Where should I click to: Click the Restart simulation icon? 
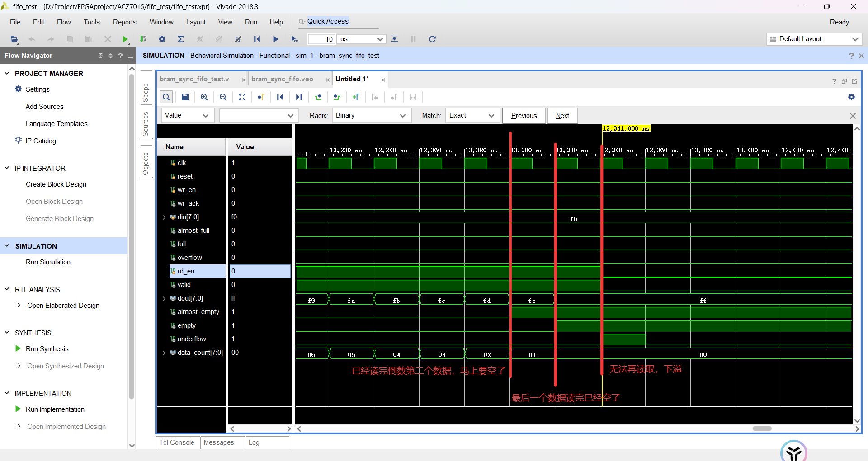[257, 39]
